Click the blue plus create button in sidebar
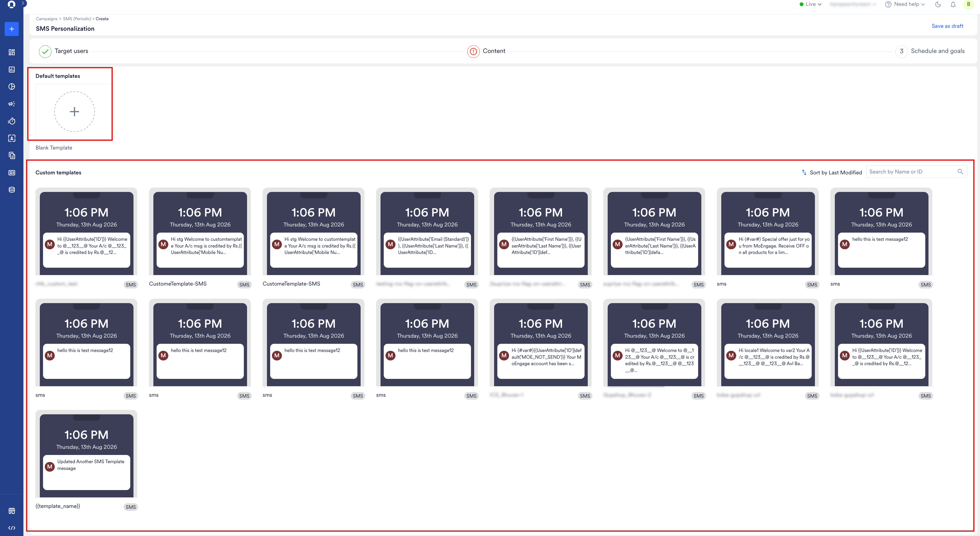This screenshot has height=536, width=980. point(11,29)
